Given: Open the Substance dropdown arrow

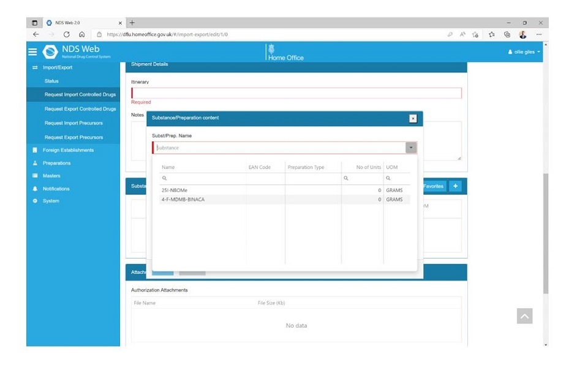Looking at the screenshot, I should tap(411, 148).
